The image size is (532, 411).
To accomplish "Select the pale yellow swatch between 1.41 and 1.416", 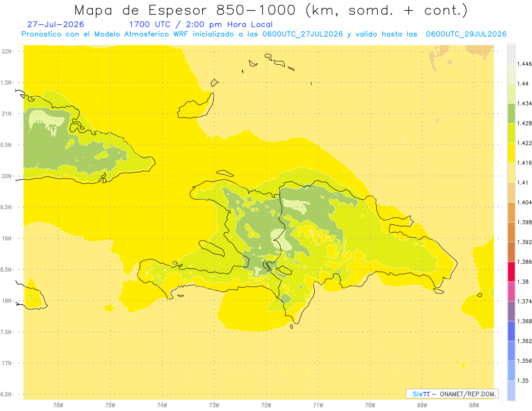I will tap(511, 172).
